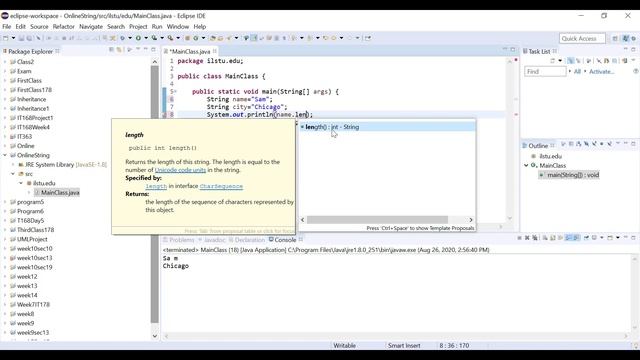Viewport: 640px width, 360px height.
Task: Follow the Unicode code units link
Action: pyautogui.click(x=180, y=170)
